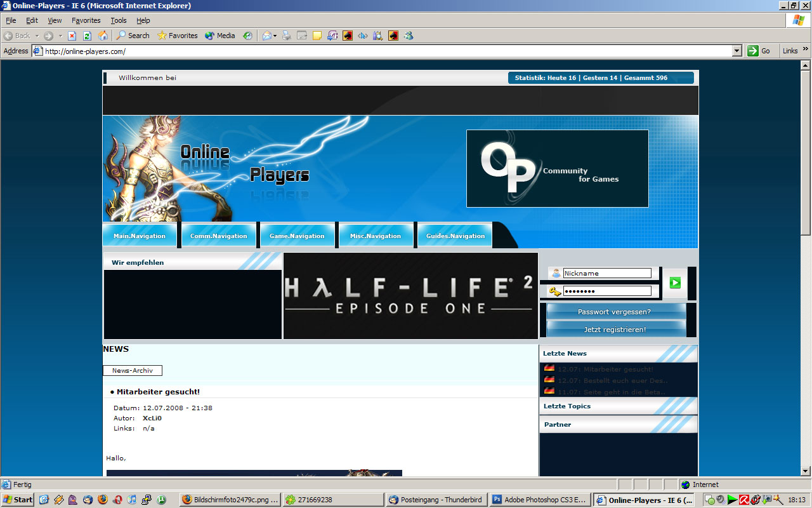Click into the Nickname input field
This screenshot has height=508, width=812.
pyautogui.click(x=606, y=273)
